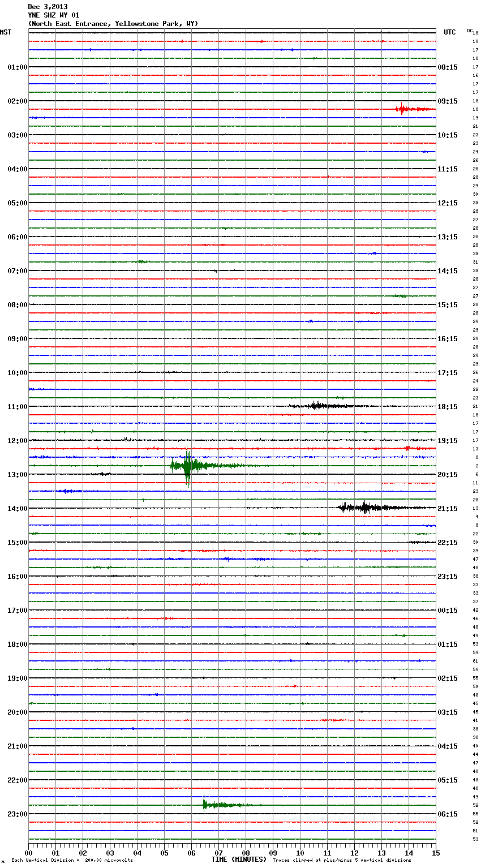The width and height of the screenshot is (481, 868).
Task: Click the TIME (MINUTES) axis title
Action: (239, 860)
